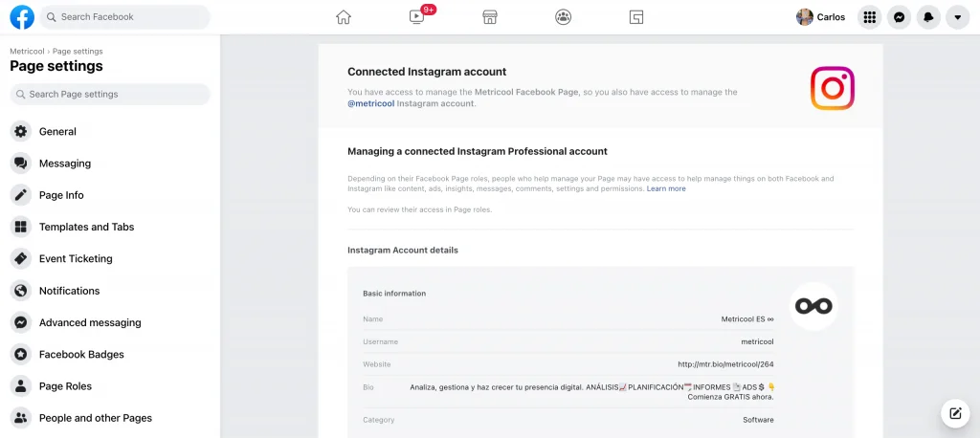Select the People and other Pages icon

tap(21, 418)
